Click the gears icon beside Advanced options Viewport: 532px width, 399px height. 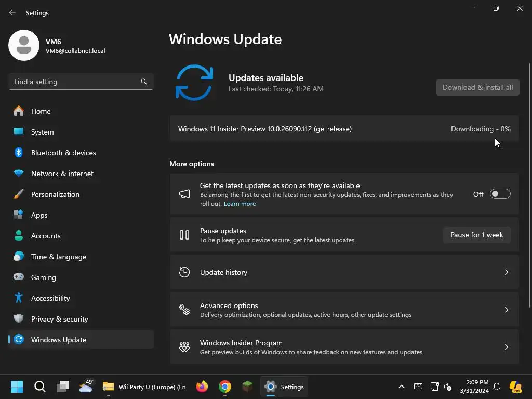pos(184,310)
